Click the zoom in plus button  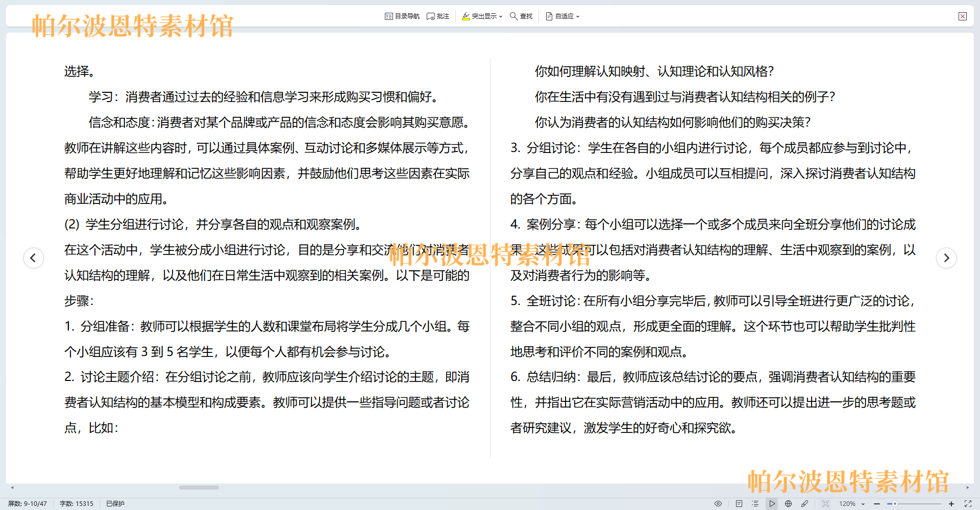pos(951,503)
